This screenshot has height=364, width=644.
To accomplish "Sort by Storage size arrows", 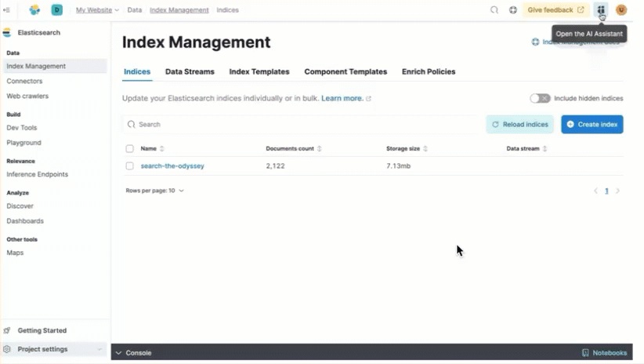I will pos(425,148).
